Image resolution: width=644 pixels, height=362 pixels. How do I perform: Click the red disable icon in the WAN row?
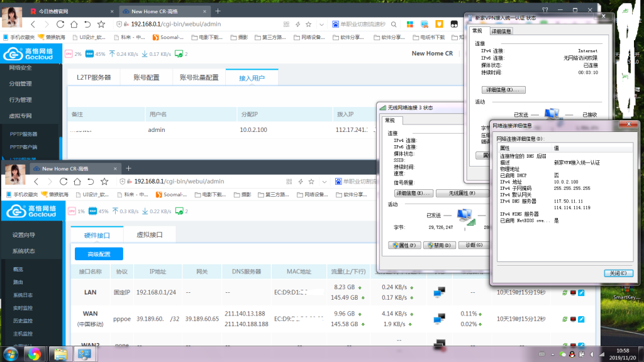click(573, 319)
